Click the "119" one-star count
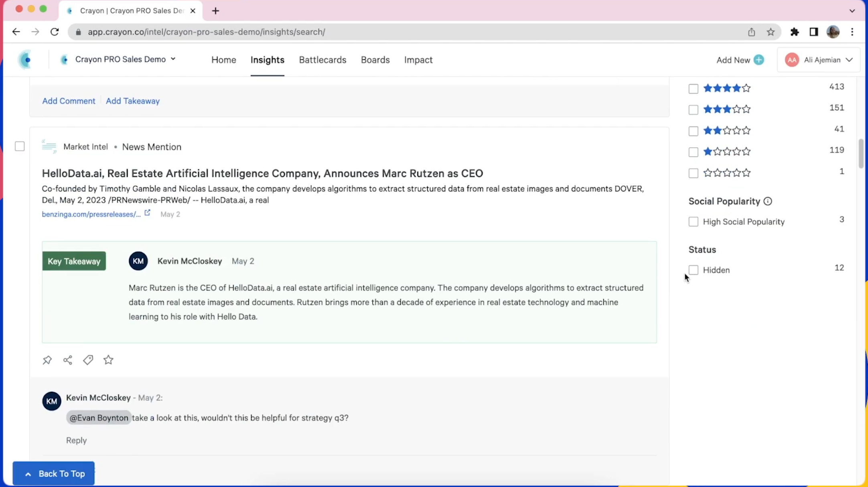Screen dimensions: 868x487 (837, 150)
